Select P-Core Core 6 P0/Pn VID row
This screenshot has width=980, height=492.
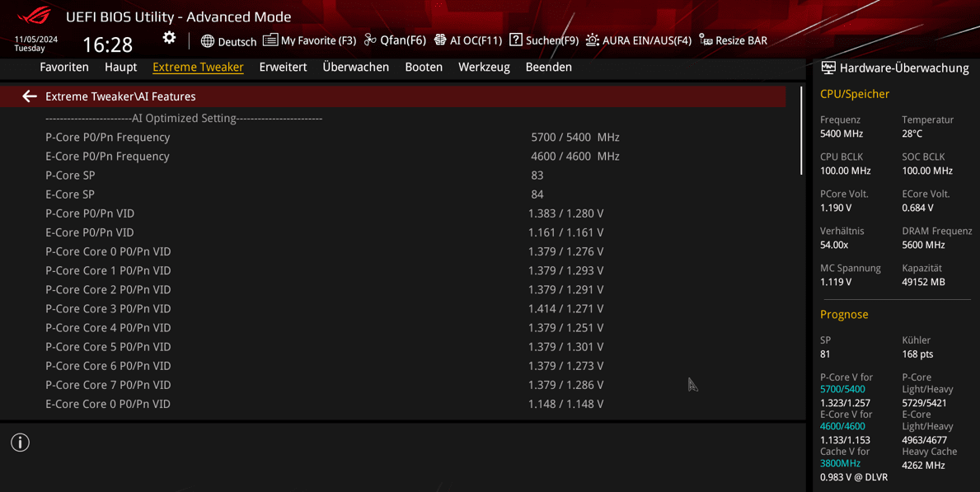pos(392,366)
